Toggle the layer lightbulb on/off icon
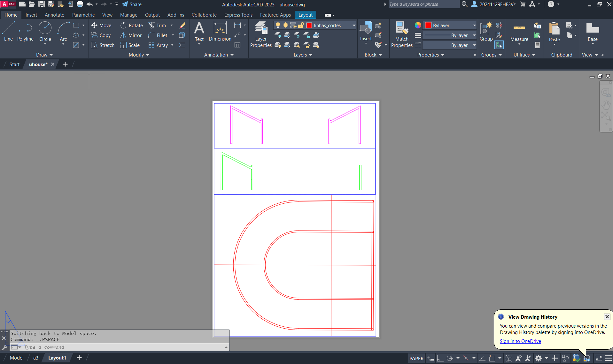The width and height of the screenshot is (613, 364). [x=278, y=26]
